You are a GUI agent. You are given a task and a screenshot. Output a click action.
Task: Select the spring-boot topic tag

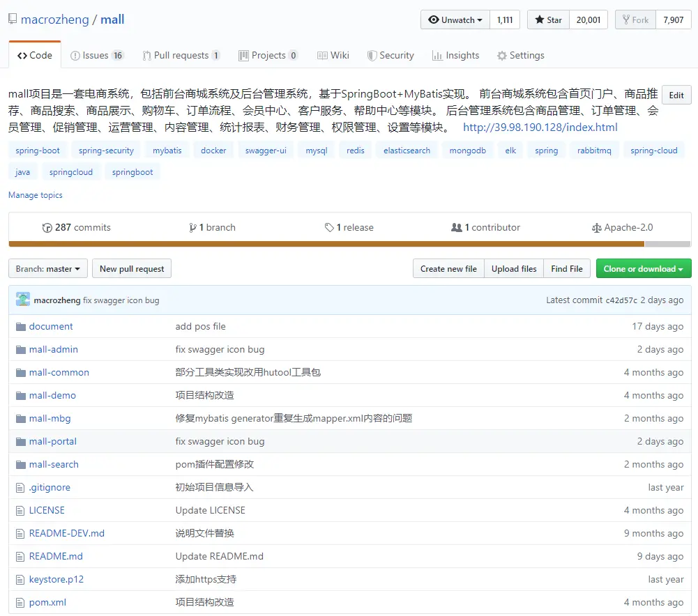(38, 151)
